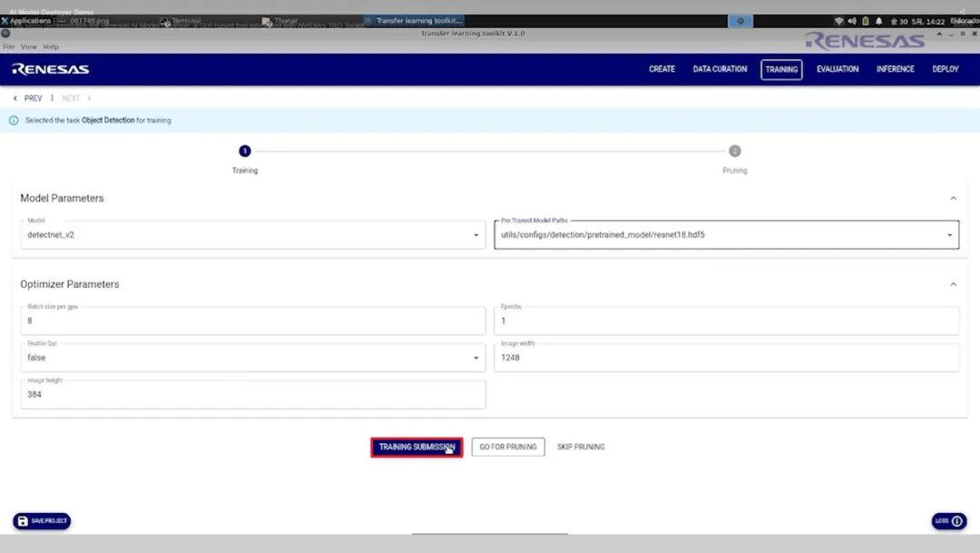This screenshot has height=553, width=980.
Task: Click the Object Detection task text
Action: pos(108,120)
